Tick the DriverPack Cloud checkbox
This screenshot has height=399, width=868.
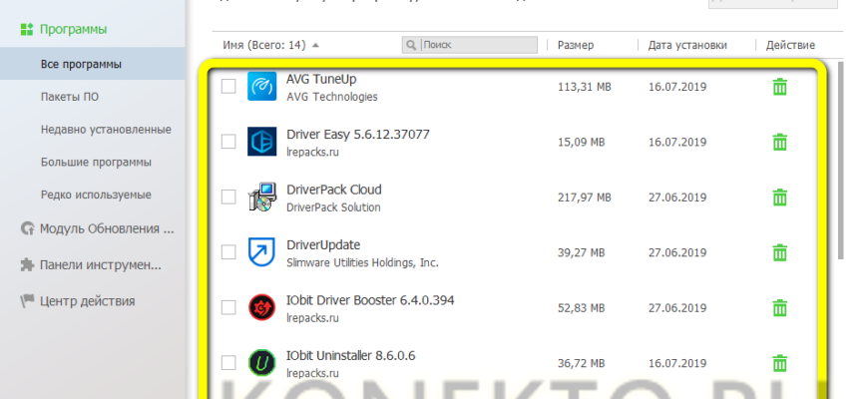228,198
